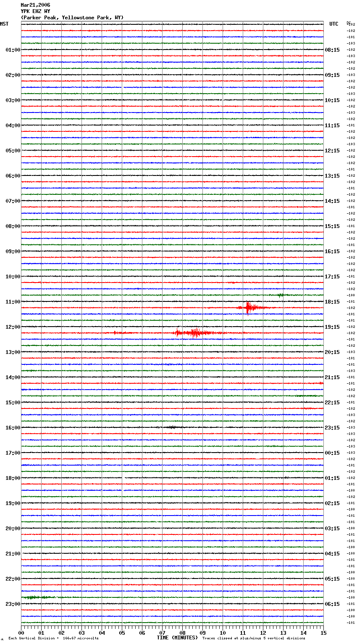Select the 20:00 MST hour label
Viewport: 357px width, 644px height.
point(13,529)
